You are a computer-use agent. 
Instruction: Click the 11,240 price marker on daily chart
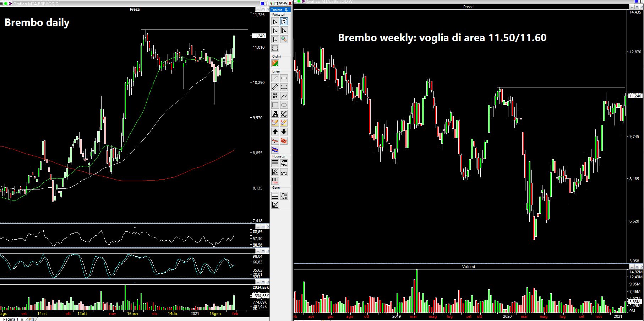point(258,36)
